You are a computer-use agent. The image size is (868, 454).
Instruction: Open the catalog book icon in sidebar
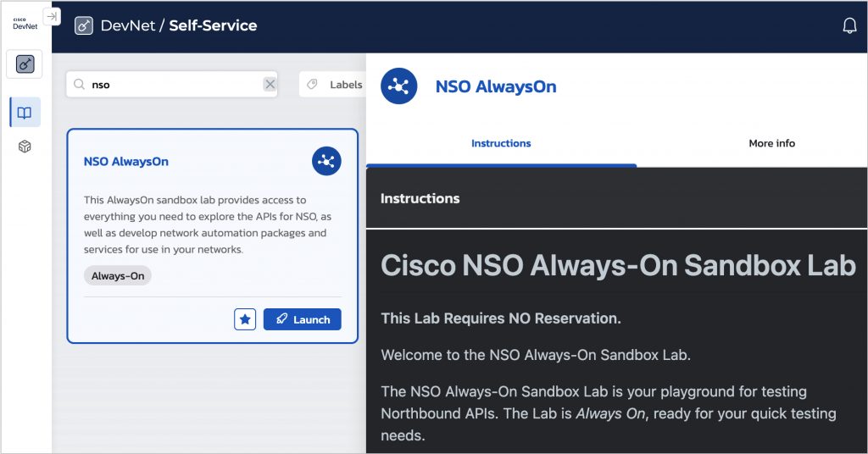pyautogui.click(x=25, y=113)
